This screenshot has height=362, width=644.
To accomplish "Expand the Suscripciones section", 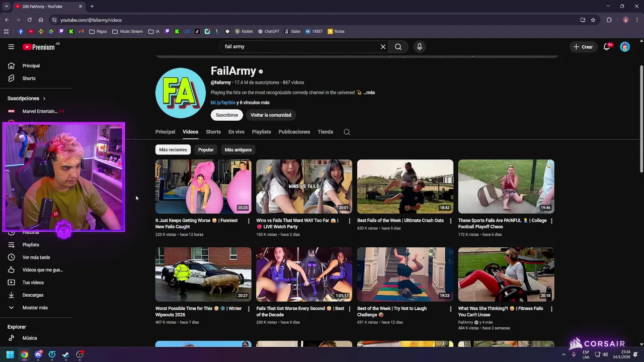I will pyautogui.click(x=27, y=99).
